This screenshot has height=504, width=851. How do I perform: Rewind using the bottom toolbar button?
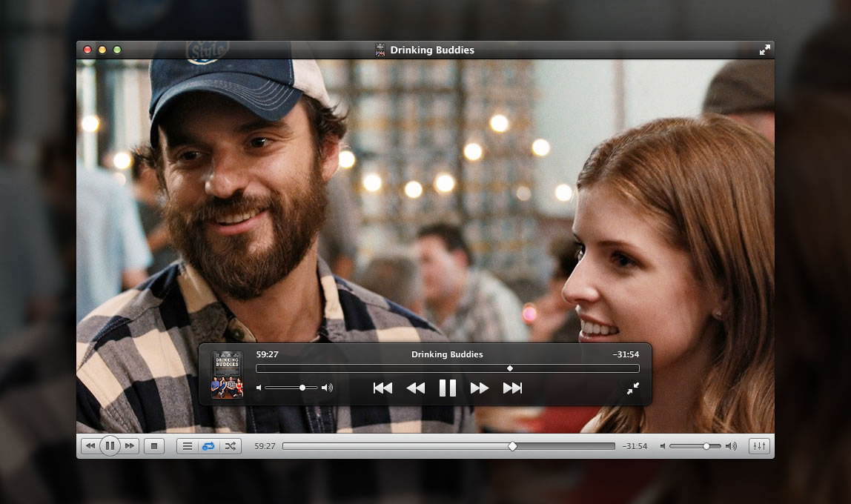(90, 446)
